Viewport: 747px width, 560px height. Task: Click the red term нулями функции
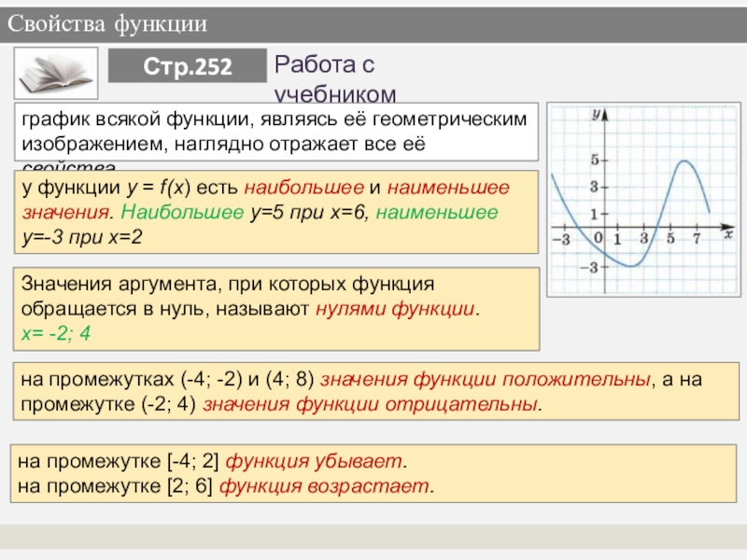click(x=397, y=308)
